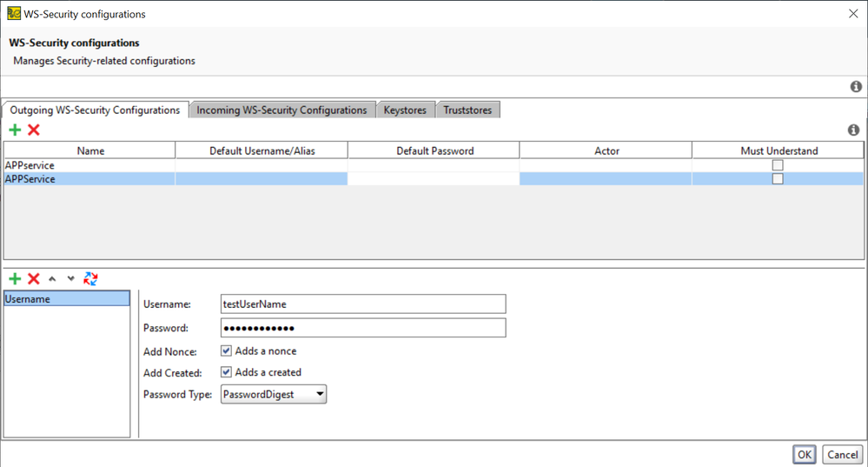Click info icon right of configurations toolbar
Viewport: 868px width, 467px height.
coord(853,130)
